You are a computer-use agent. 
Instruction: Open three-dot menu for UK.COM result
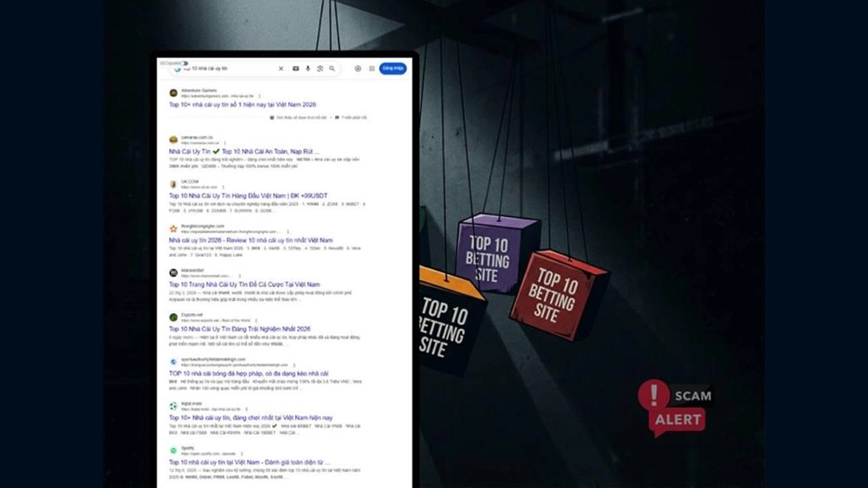coord(224,187)
